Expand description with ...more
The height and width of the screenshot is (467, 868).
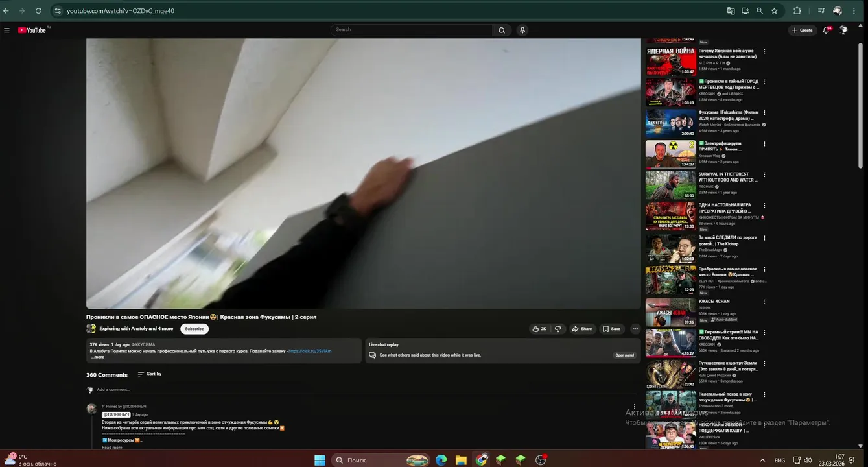(97, 357)
